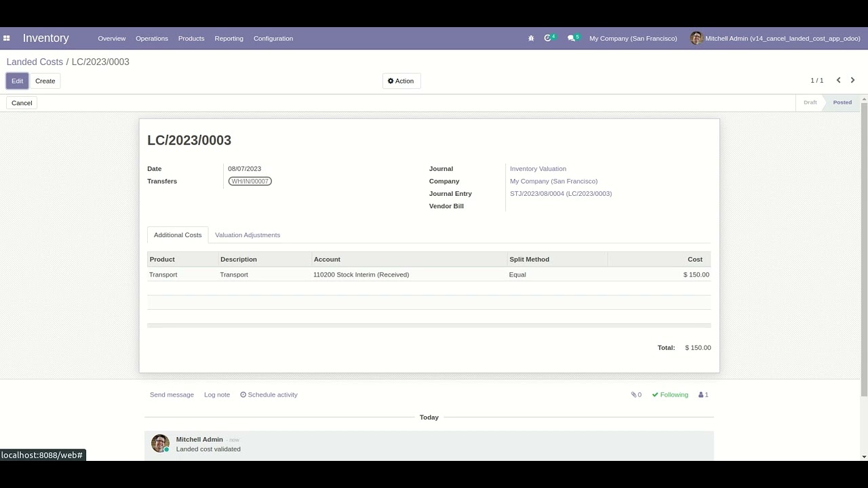868x488 pixels.
Task: Sort by the Split Method column header
Action: point(557,260)
